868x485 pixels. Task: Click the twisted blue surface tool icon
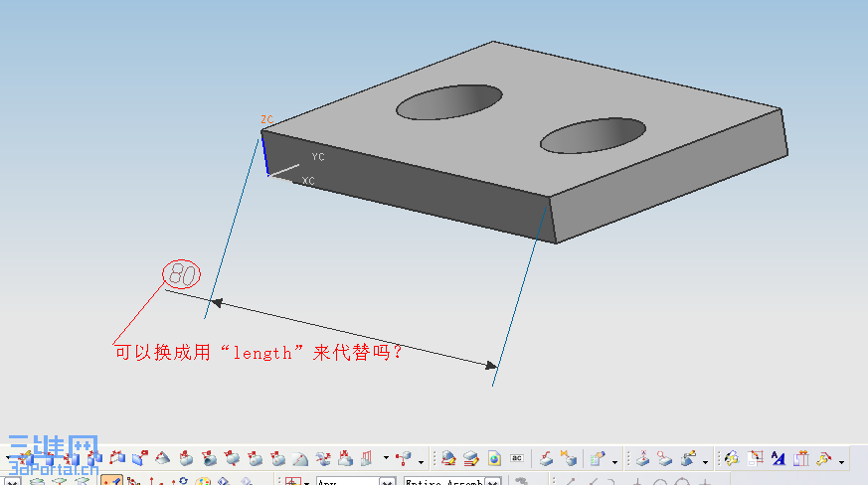[323, 458]
